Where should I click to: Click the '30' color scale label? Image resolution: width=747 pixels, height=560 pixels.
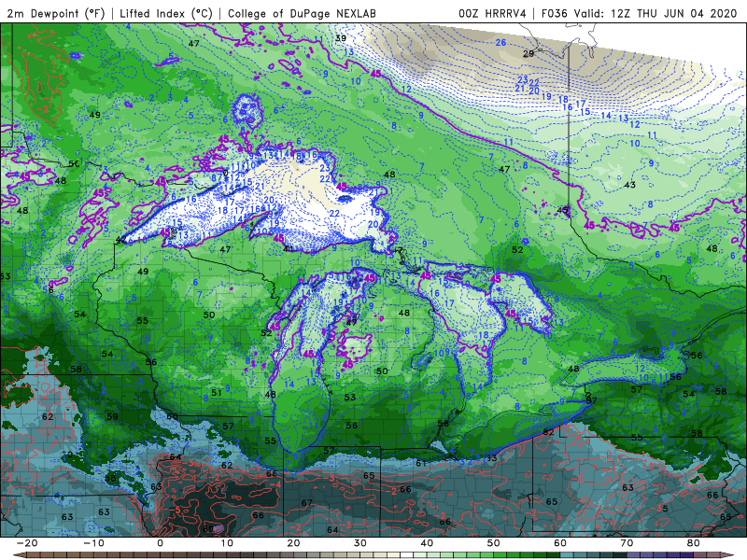(x=360, y=543)
